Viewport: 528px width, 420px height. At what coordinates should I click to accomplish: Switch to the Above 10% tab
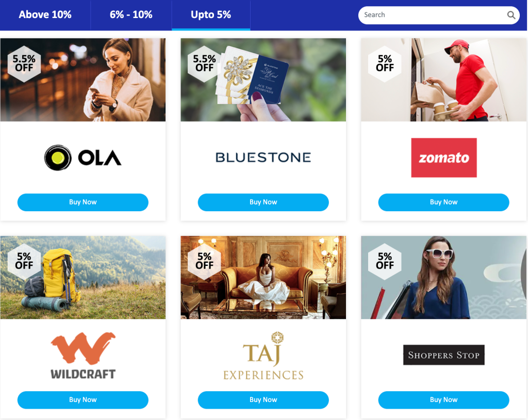coord(45,15)
